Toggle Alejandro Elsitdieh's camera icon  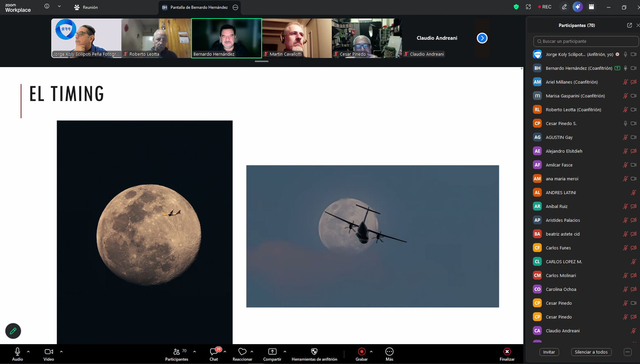(x=634, y=151)
